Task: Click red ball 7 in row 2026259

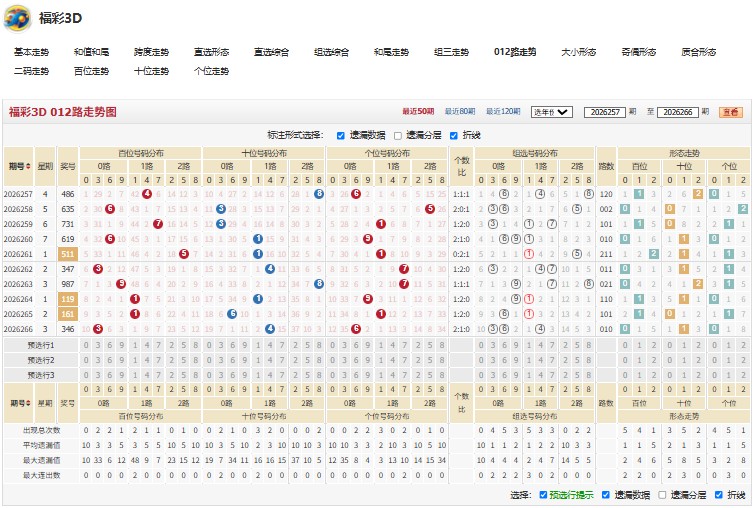Action: click(158, 224)
